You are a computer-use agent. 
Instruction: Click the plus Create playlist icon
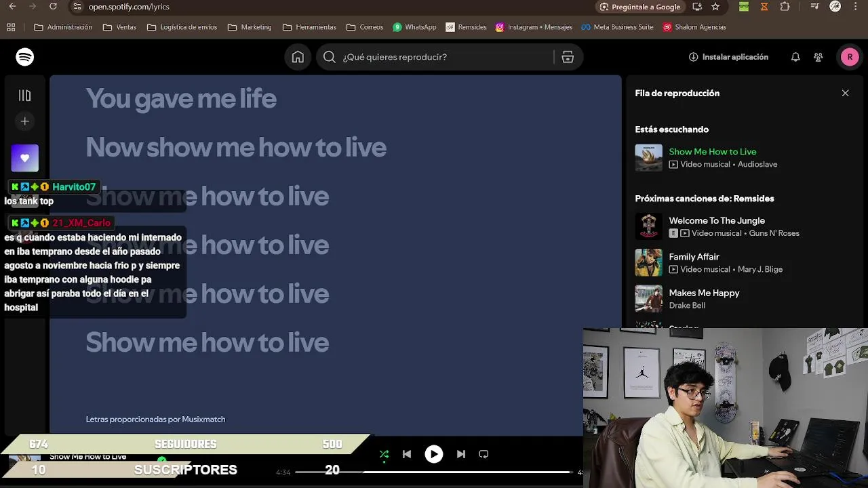(25, 121)
